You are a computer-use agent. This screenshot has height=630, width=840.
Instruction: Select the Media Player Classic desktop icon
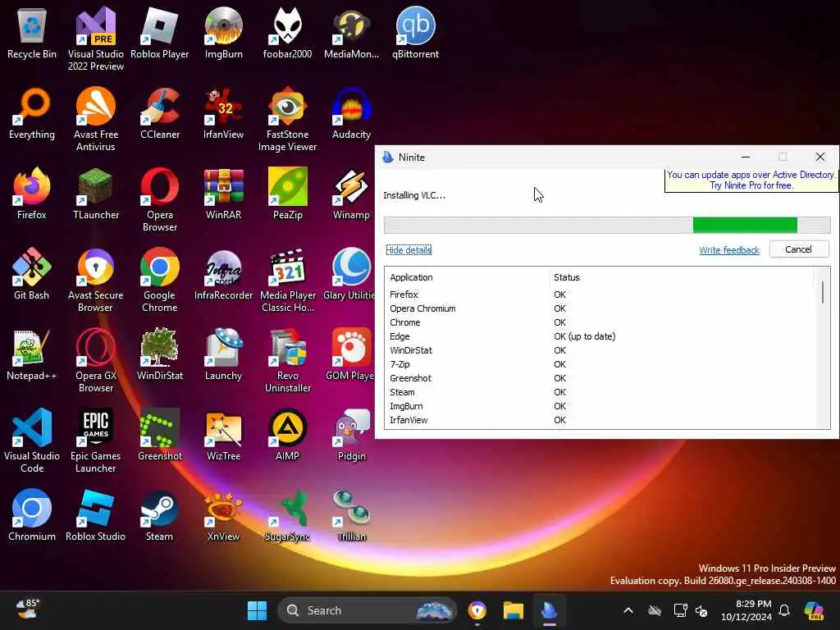pos(287,280)
